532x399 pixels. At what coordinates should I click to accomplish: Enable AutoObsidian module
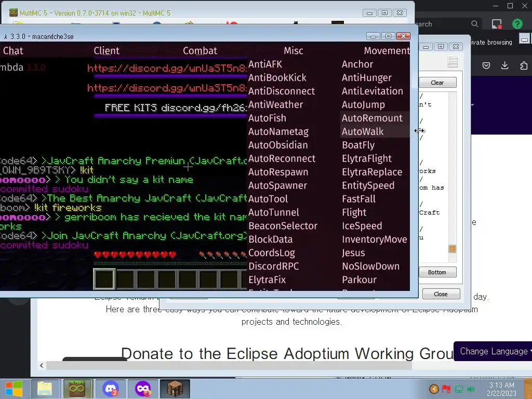click(278, 145)
